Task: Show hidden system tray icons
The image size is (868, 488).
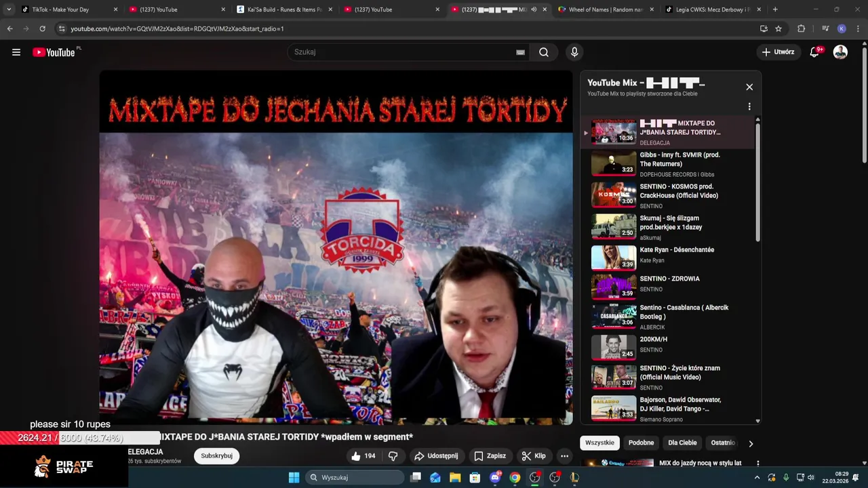Action: point(757,477)
